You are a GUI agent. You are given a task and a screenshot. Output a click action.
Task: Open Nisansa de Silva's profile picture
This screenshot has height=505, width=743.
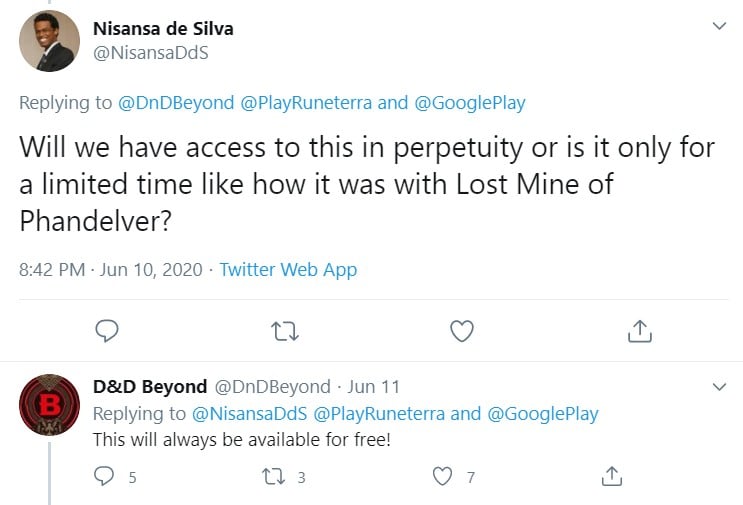49,41
